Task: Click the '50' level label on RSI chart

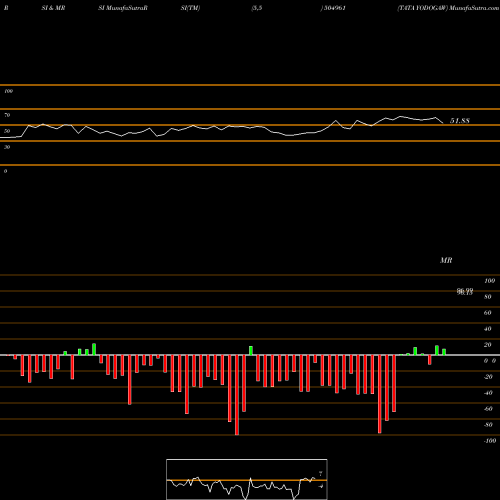Action: tap(7, 131)
